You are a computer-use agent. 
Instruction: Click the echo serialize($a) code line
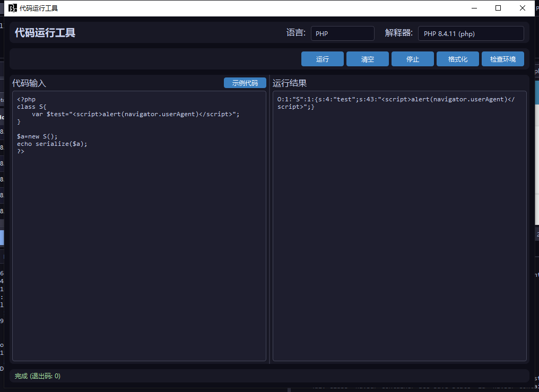coord(52,144)
